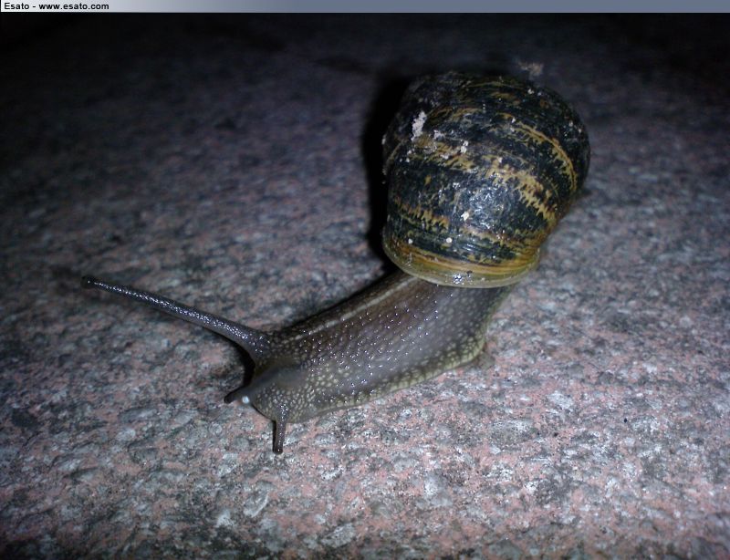Click the snail photo

365,286
